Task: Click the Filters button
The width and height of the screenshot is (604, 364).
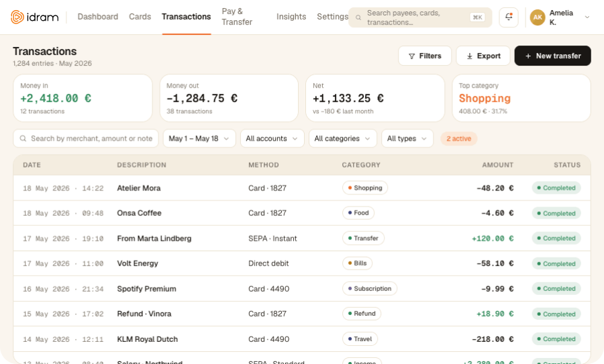Action: 425,56
